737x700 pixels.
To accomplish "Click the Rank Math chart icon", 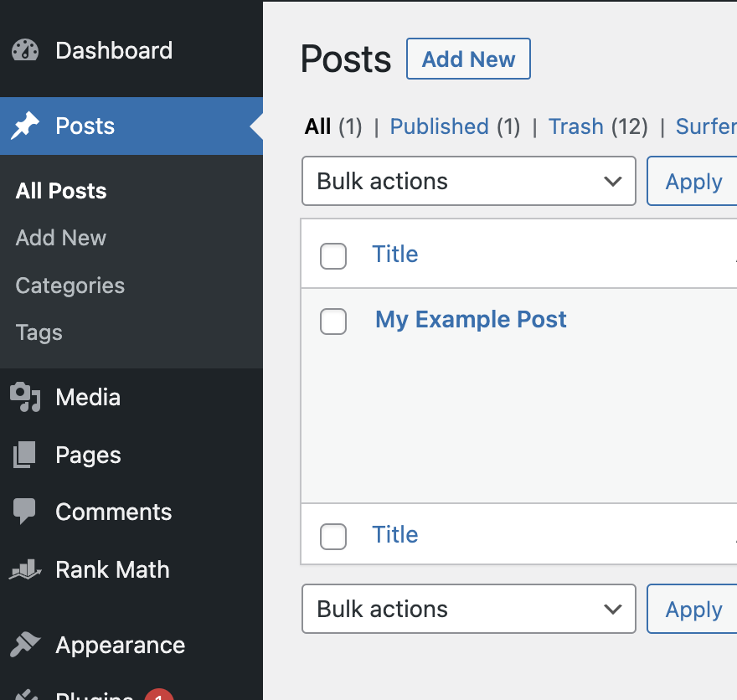I will (x=25, y=570).
